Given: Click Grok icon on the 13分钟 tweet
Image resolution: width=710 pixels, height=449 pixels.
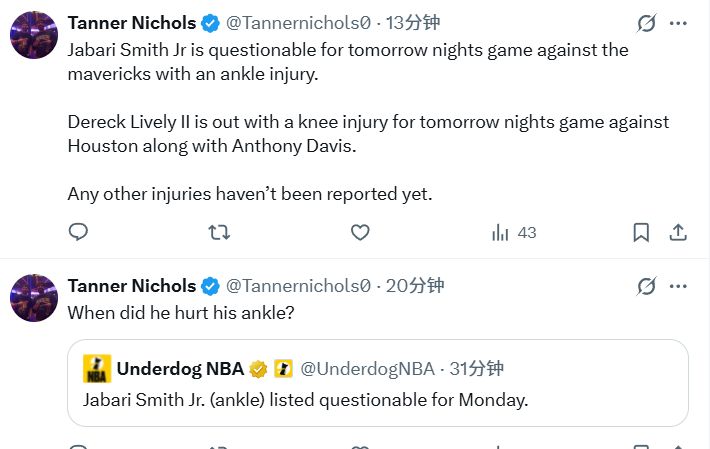Looking at the screenshot, I should pos(646,23).
